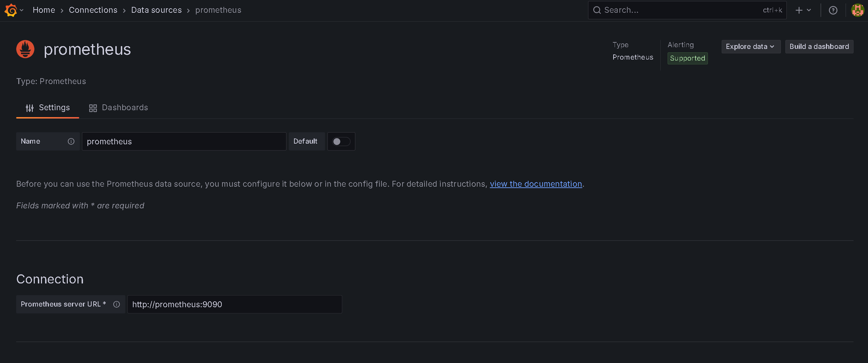Click the plus icon in top bar

coord(799,10)
